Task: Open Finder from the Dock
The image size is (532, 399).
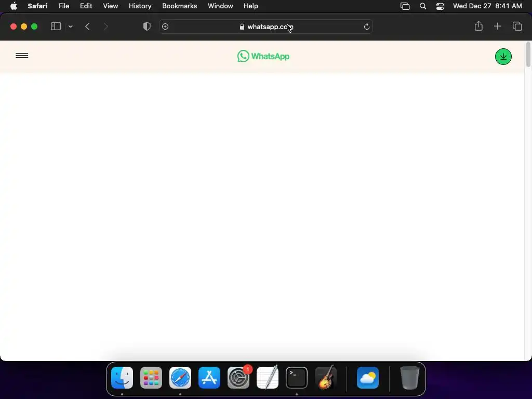Action: click(122, 378)
